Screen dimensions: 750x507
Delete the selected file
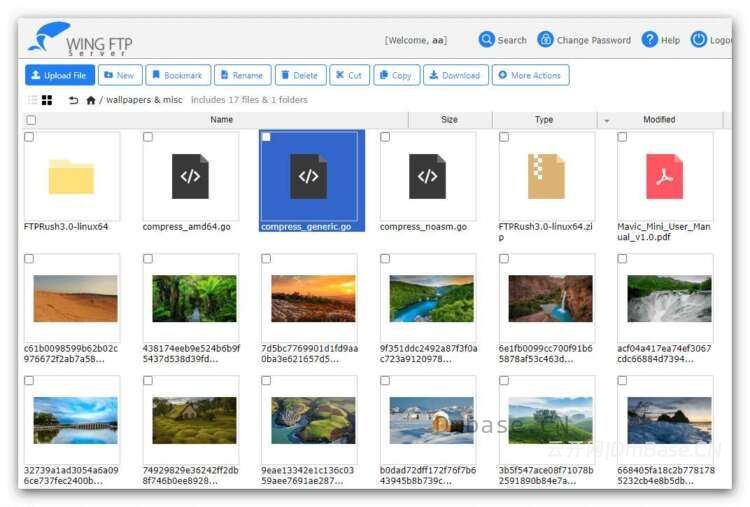pyautogui.click(x=300, y=75)
